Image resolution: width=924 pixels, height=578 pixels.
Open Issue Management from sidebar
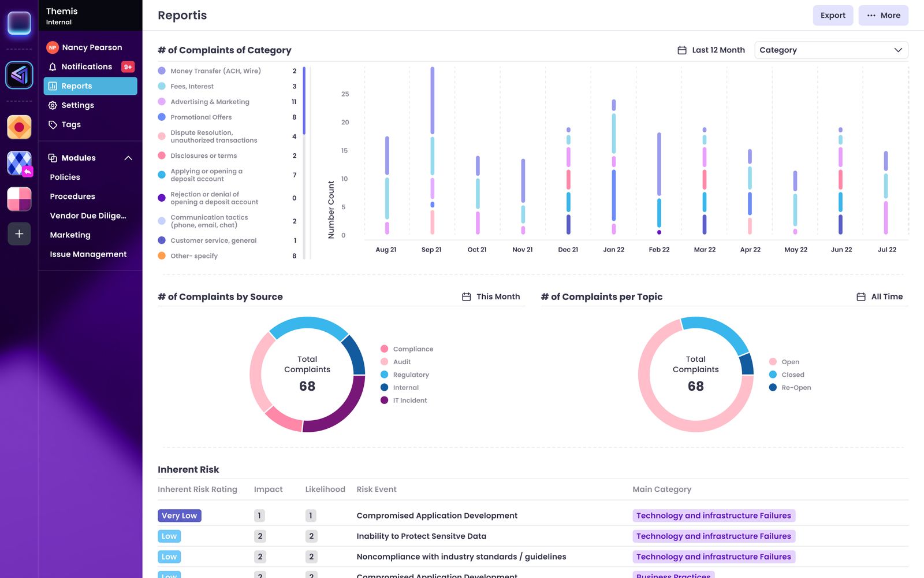[88, 254]
